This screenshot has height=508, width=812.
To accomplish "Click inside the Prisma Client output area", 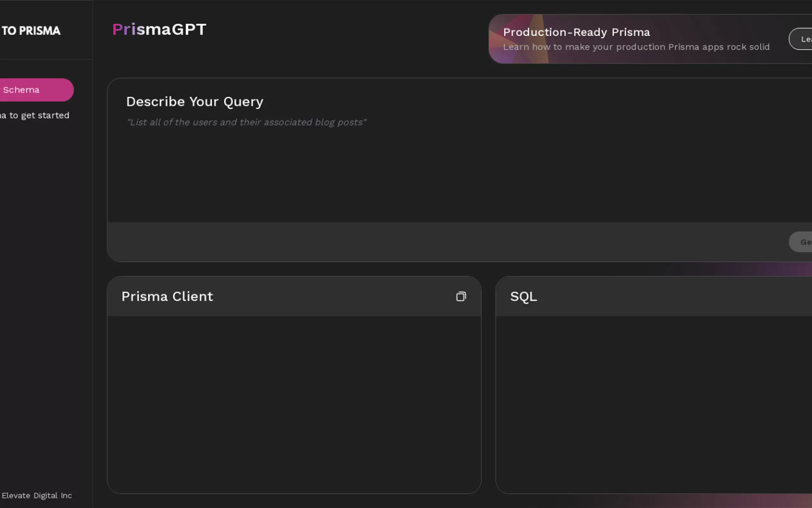I will point(294,403).
